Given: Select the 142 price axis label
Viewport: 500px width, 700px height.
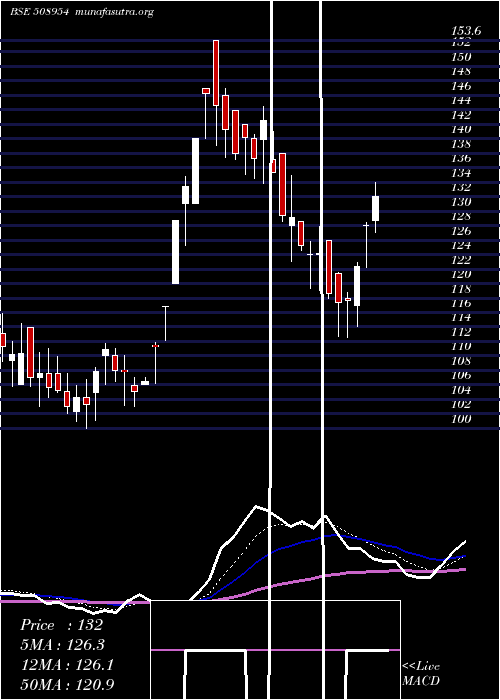Looking at the screenshot, I should [x=461, y=115].
